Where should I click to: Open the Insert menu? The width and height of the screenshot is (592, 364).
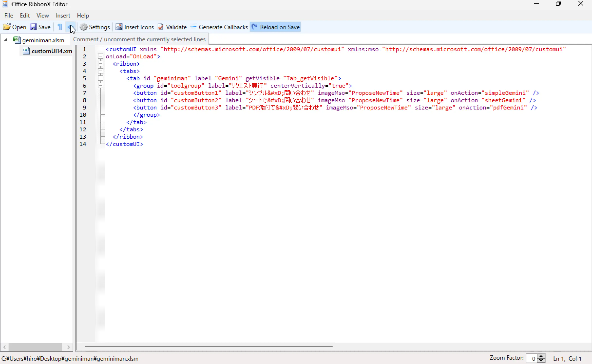pos(63,16)
